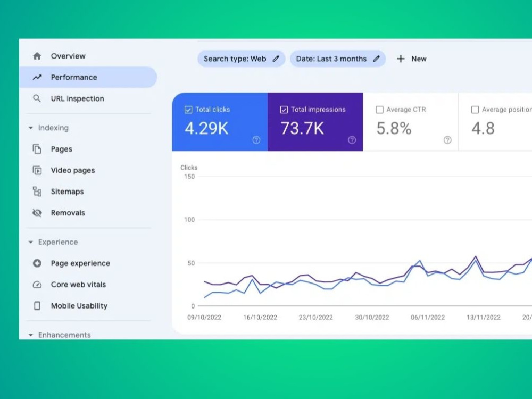Enable the Average position checkbox

click(475, 110)
